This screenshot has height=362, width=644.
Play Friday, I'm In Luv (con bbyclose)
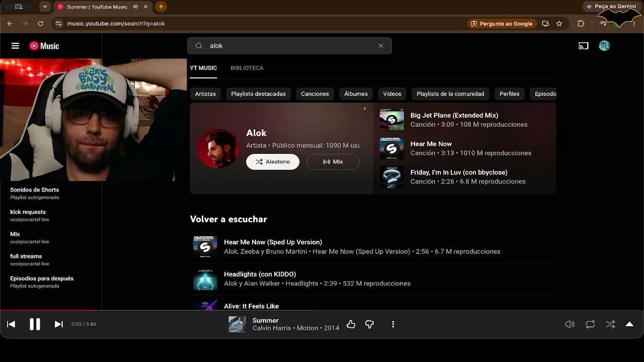click(x=459, y=172)
